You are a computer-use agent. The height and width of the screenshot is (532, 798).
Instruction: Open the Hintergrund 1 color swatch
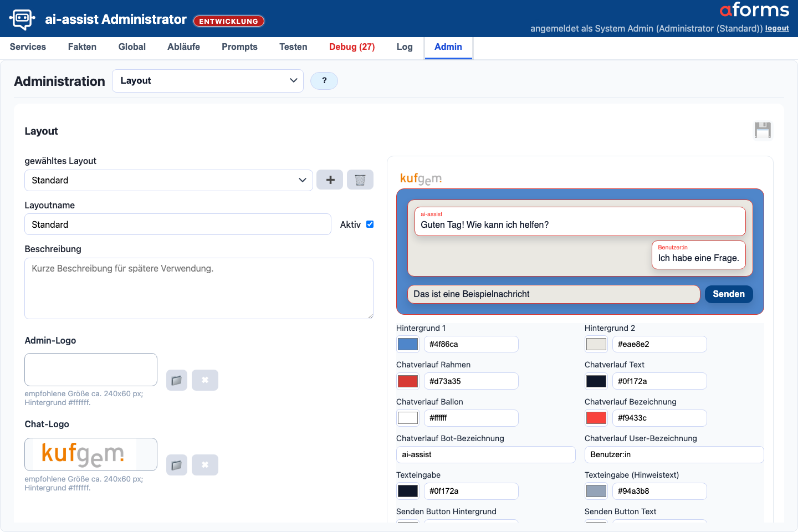408,344
